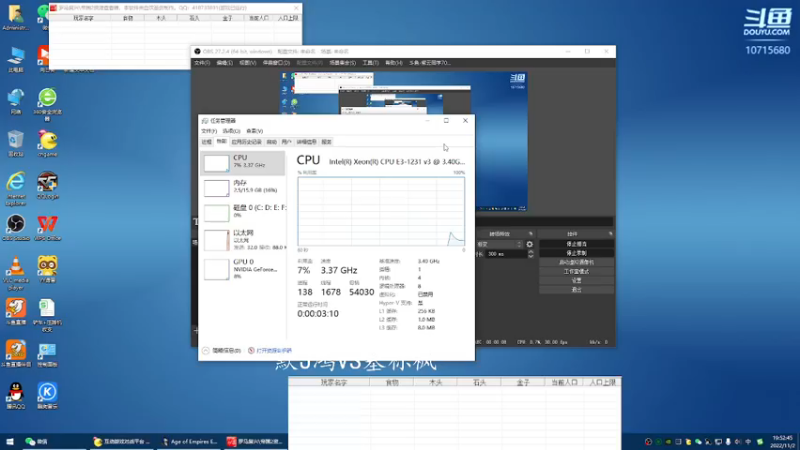Open This PC desktop icon
Screen dimensions: 800x450
point(16,59)
